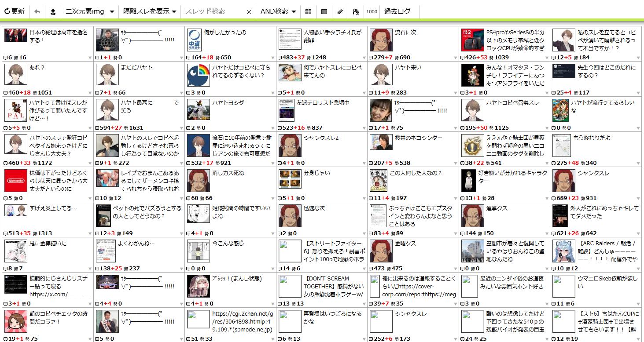This screenshot has height=342, width=644.
Task: Toggle the 1000 display option
Action: pyautogui.click(x=372, y=12)
